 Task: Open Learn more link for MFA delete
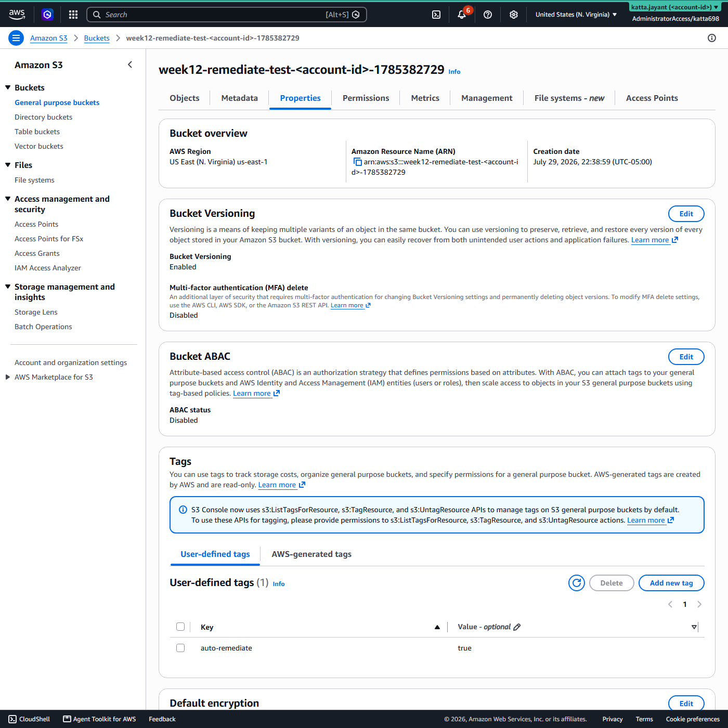pyautogui.click(x=350, y=305)
